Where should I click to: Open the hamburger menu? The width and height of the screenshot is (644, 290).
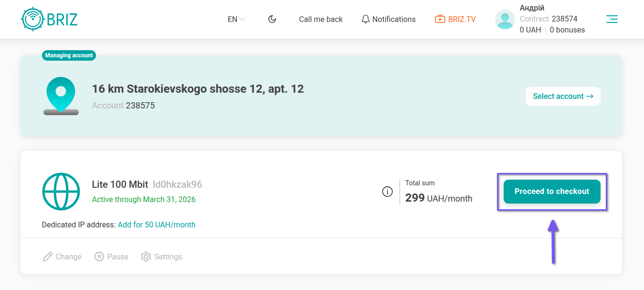point(612,19)
